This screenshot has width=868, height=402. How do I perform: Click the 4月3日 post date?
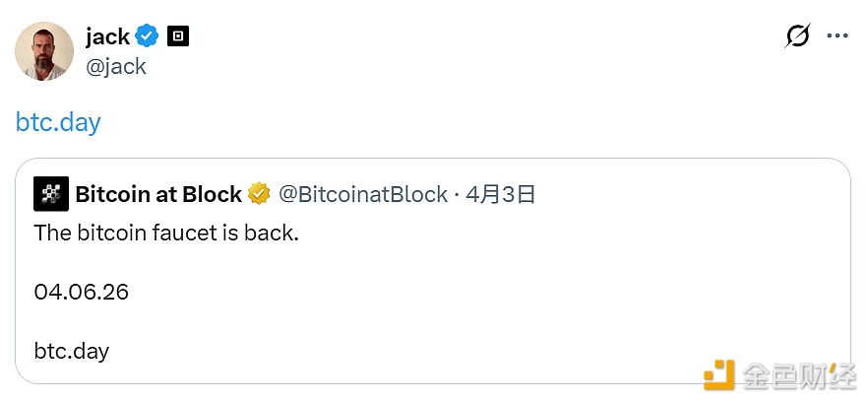click(501, 194)
